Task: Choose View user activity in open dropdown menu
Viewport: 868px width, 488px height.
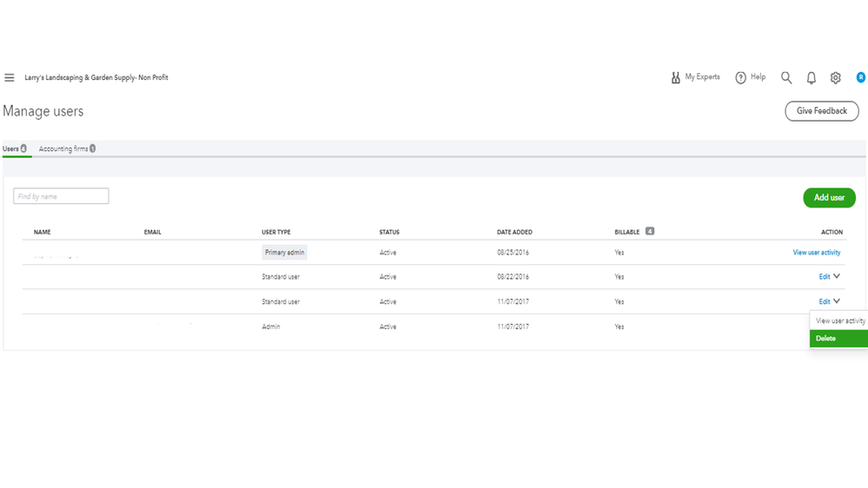Action: click(839, 321)
